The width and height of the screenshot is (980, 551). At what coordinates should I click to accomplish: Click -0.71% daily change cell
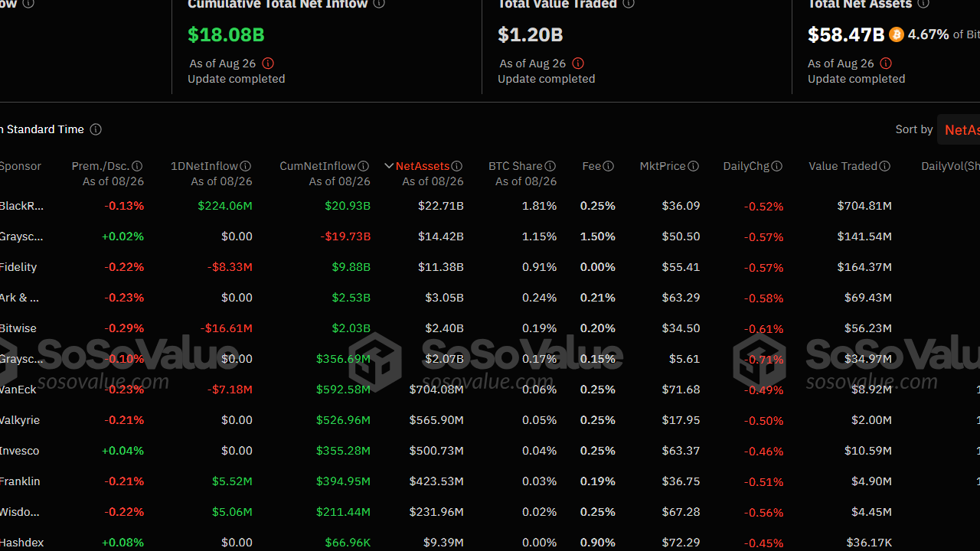[763, 359]
